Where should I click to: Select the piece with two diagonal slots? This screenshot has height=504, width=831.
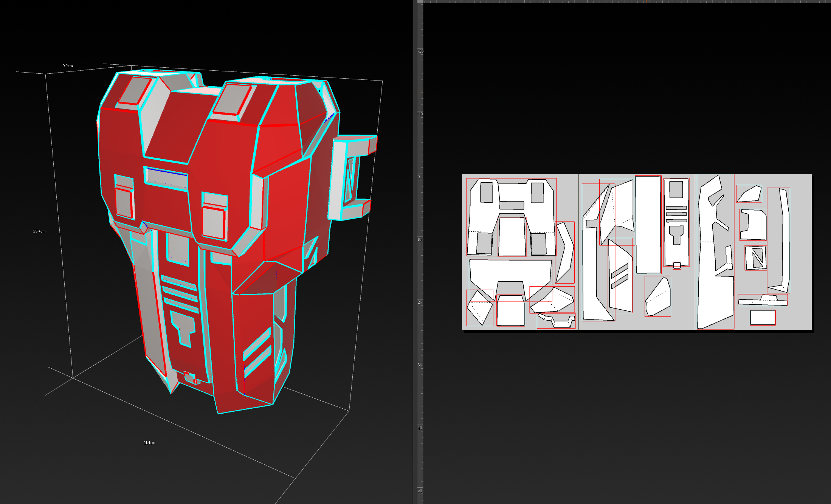[x=620, y=276]
